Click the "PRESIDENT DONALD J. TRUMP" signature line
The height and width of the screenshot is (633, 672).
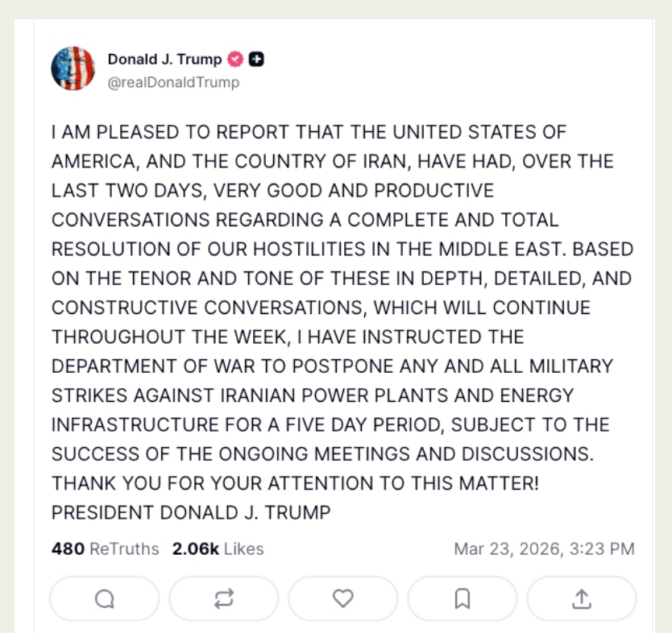[191, 512]
